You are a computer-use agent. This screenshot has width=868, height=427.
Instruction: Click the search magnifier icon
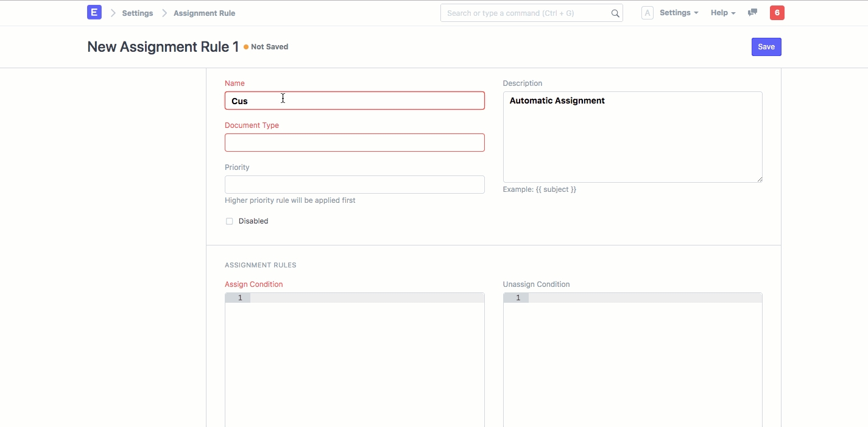pyautogui.click(x=615, y=13)
